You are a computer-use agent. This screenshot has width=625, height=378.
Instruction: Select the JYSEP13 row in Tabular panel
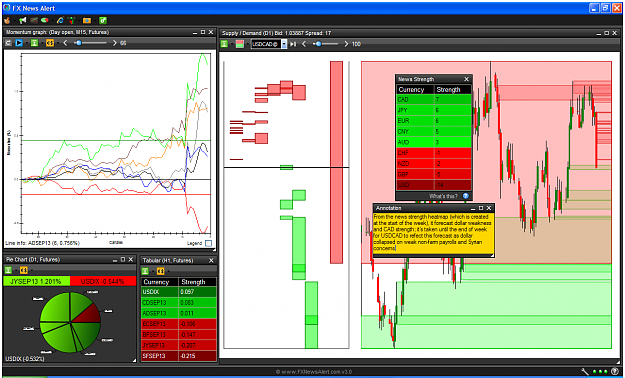click(x=179, y=345)
